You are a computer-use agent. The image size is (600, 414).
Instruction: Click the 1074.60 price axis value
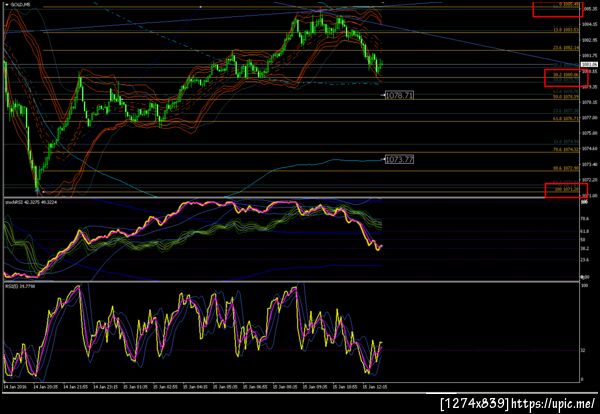589,148
